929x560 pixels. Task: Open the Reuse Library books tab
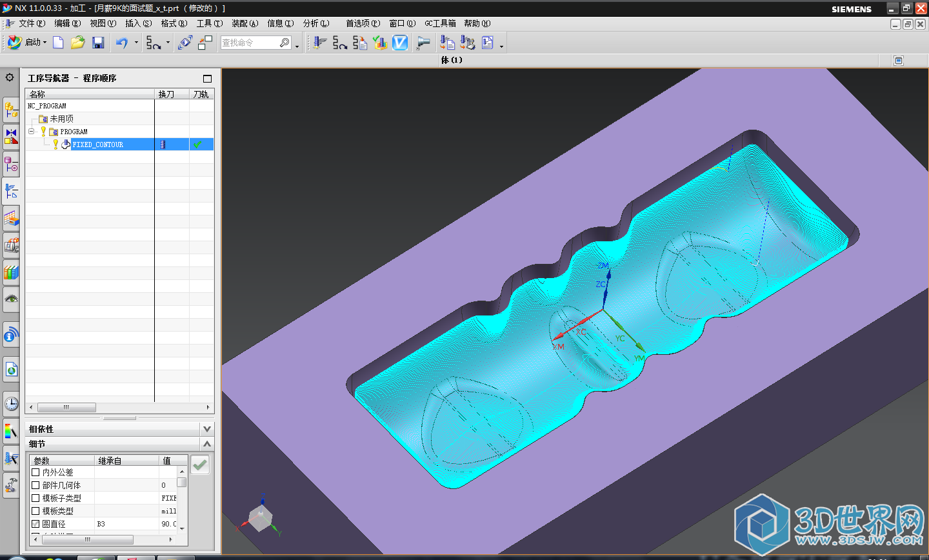11,273
